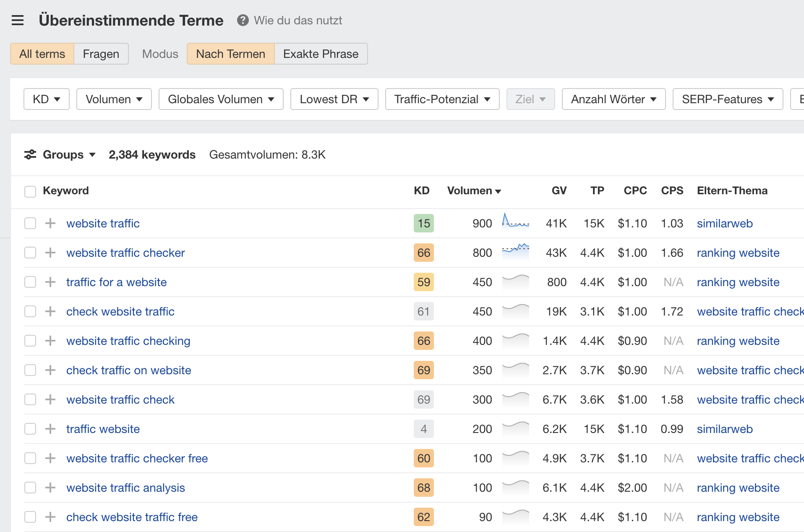Open the KD filter dropdown
Image resolution: width=804 pixels, height=532 pixels.
pos(46,99)
